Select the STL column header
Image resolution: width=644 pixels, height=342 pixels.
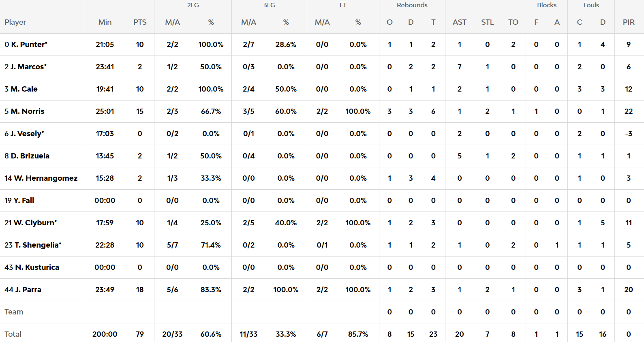pos(487,22)
